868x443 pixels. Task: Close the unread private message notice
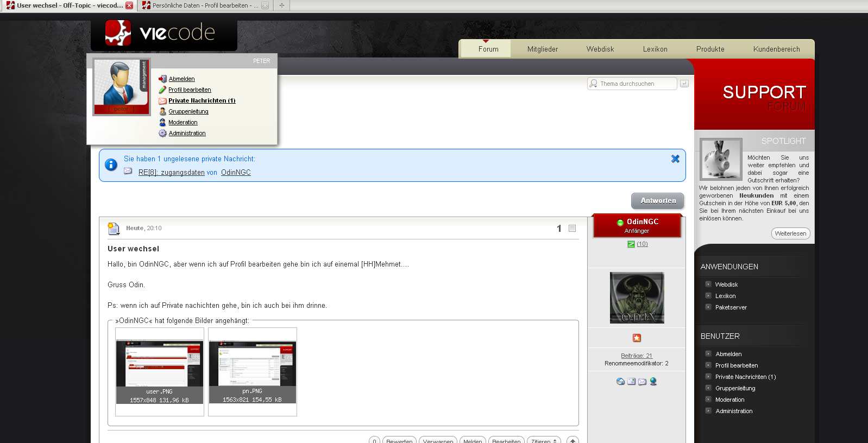pos(675,159)
